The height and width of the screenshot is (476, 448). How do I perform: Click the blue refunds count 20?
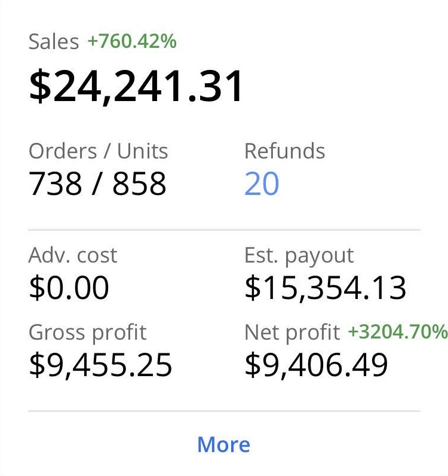tap(262, 184)
